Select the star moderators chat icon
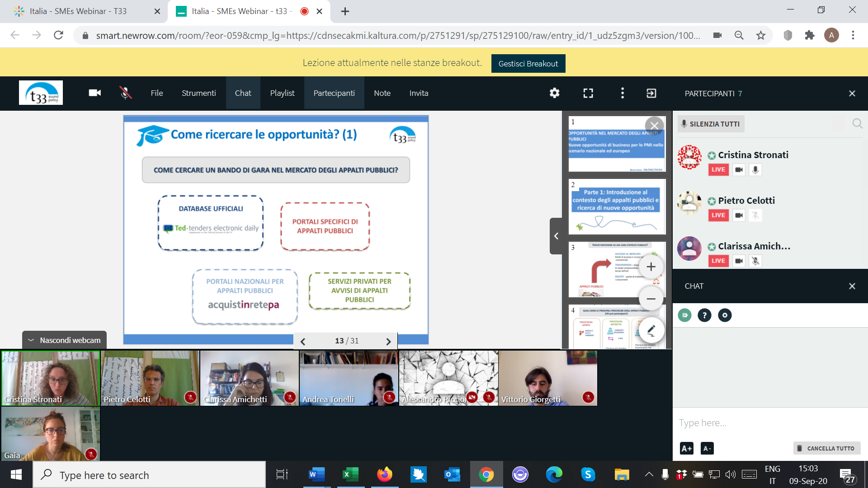The width and height of the screenshot is (868, 488). click(x=725, y=315)
